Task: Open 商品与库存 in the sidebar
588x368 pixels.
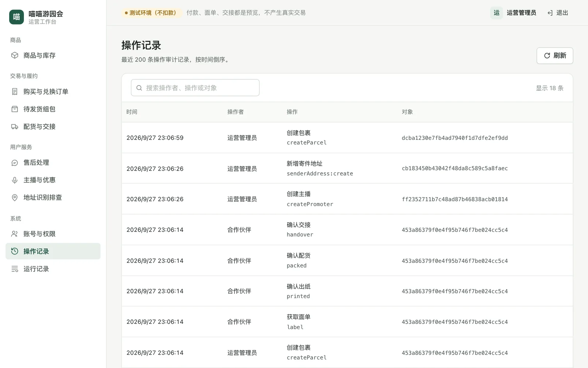Action: [x=53, y=55]
